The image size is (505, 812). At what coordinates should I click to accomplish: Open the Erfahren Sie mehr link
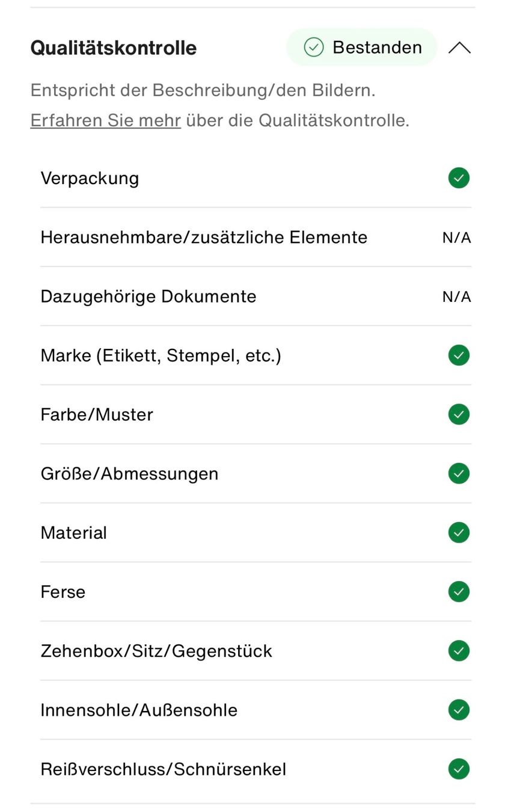[106, 120]
